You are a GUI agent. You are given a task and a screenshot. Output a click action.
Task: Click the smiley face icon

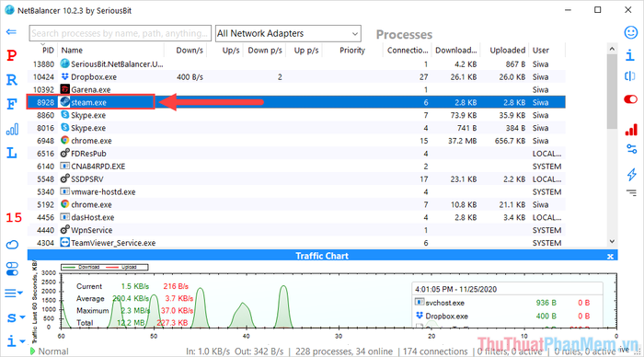(x=631, y=32)
